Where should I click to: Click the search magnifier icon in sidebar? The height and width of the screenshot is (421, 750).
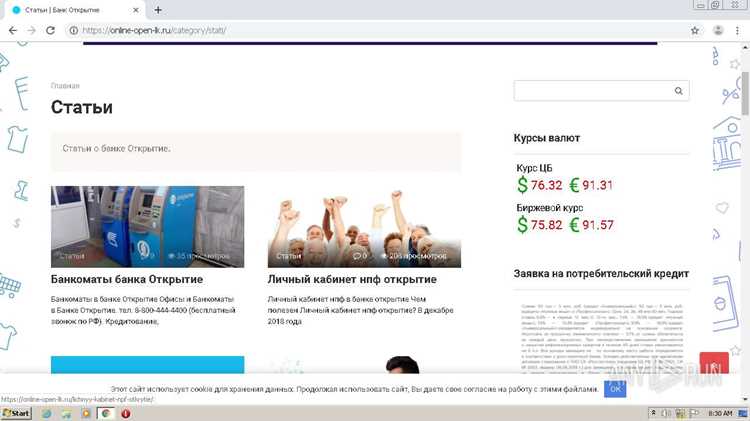click(678, 90)
